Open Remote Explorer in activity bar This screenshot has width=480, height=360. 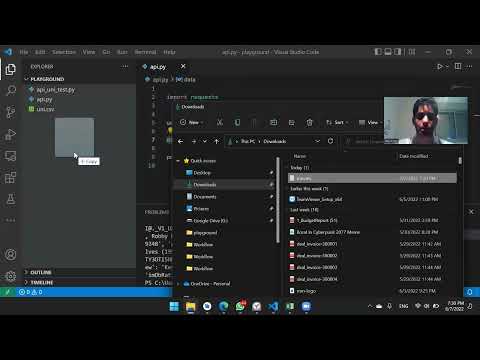coord(10,156)
